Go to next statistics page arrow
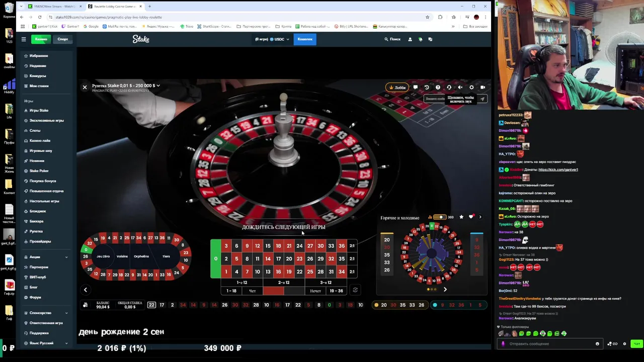 click(x=445, y=290)
